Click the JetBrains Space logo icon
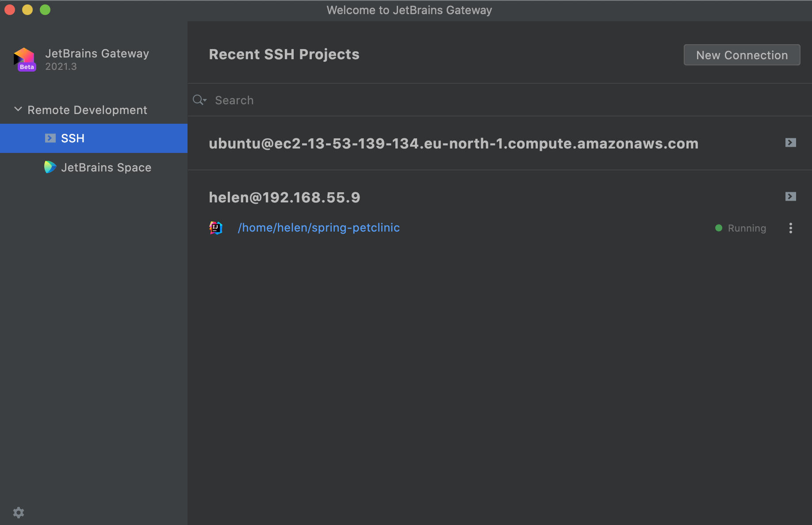This screenshot has height=525, width=812. (x=50, y=167)
